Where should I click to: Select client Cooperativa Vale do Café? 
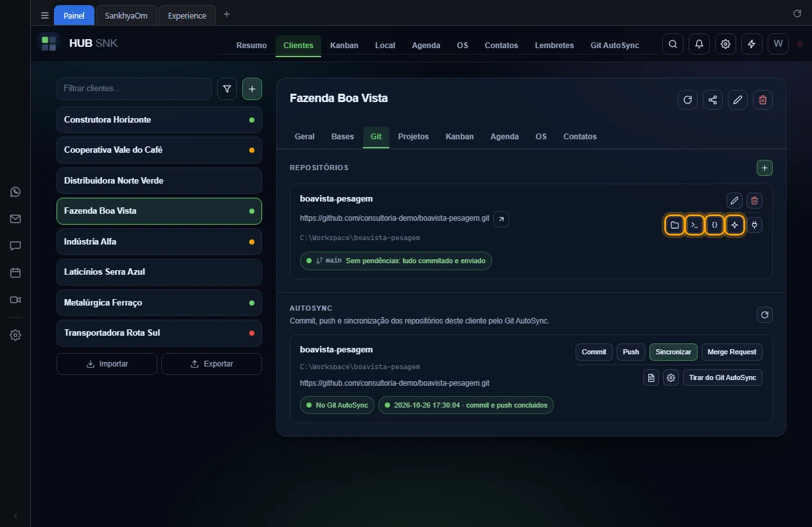[x=159, y=150]
